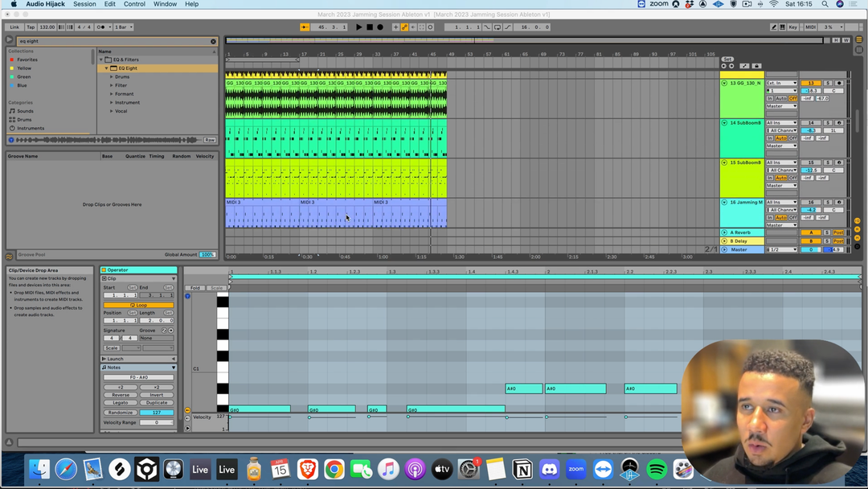Click the Tap tempo button
This screenshot has height=489, width=868.
[x=31, y=27]
